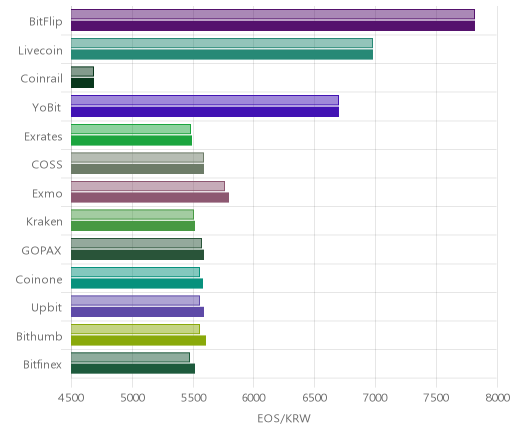This screenshot has width=512, height=436.
Task: Click the dark purple BitFlip bar
Action: pyautogui.click(x=273, y=26)
